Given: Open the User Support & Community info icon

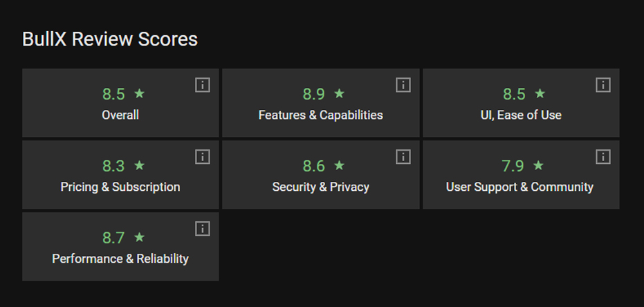Looking at the screenshot, I should pos(603,157).
